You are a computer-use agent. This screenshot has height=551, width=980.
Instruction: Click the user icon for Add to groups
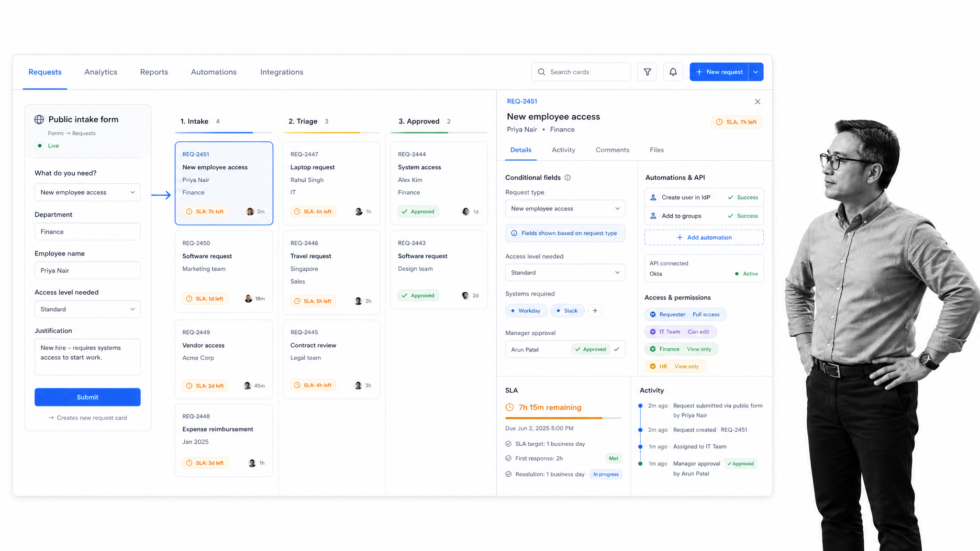(x=653, y=216)
